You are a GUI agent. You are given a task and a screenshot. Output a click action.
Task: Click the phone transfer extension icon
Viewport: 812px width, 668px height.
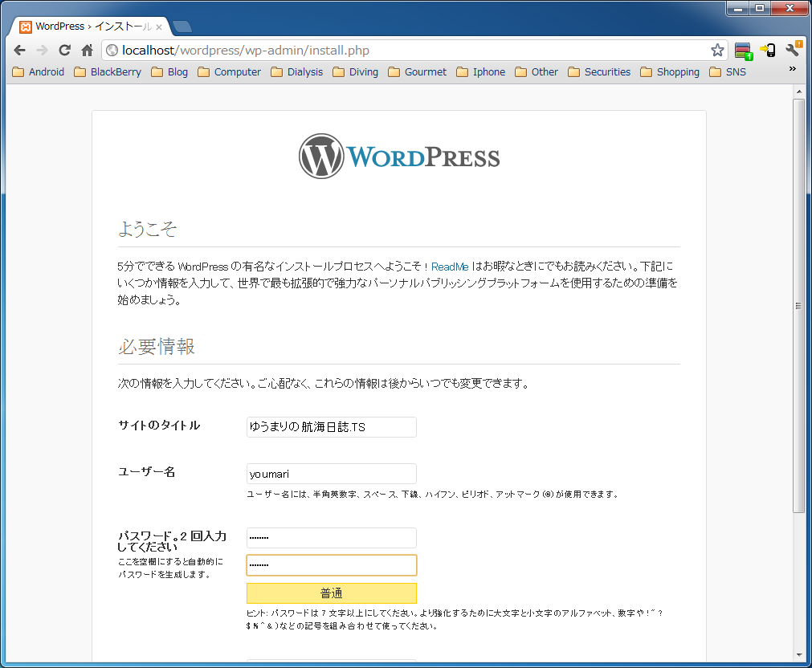(x=768, y=51)
